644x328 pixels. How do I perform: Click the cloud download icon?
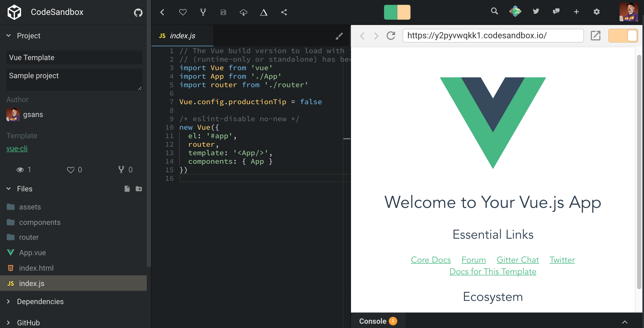coord(243,12)
